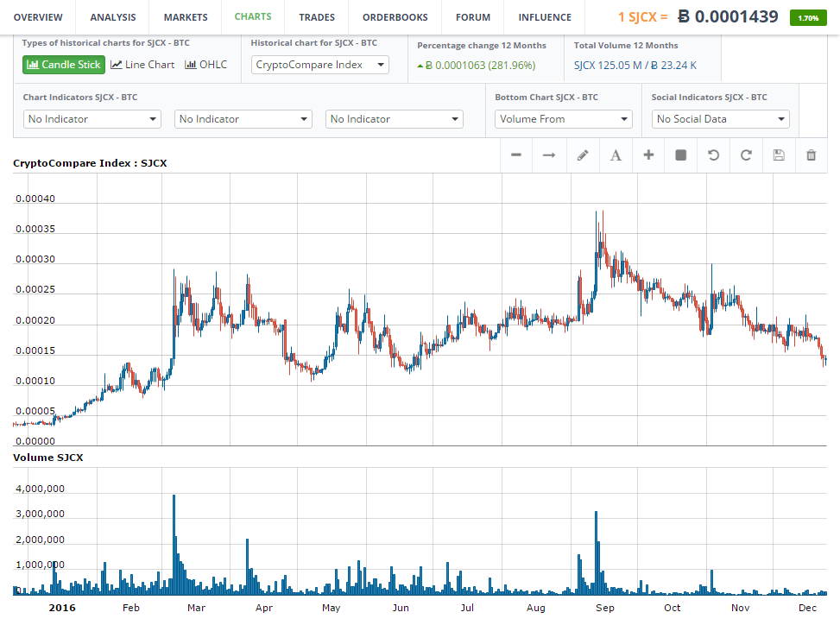Undo the last chart drawing
The width and height of the screenshot is (840, 625).
[713, 155]
